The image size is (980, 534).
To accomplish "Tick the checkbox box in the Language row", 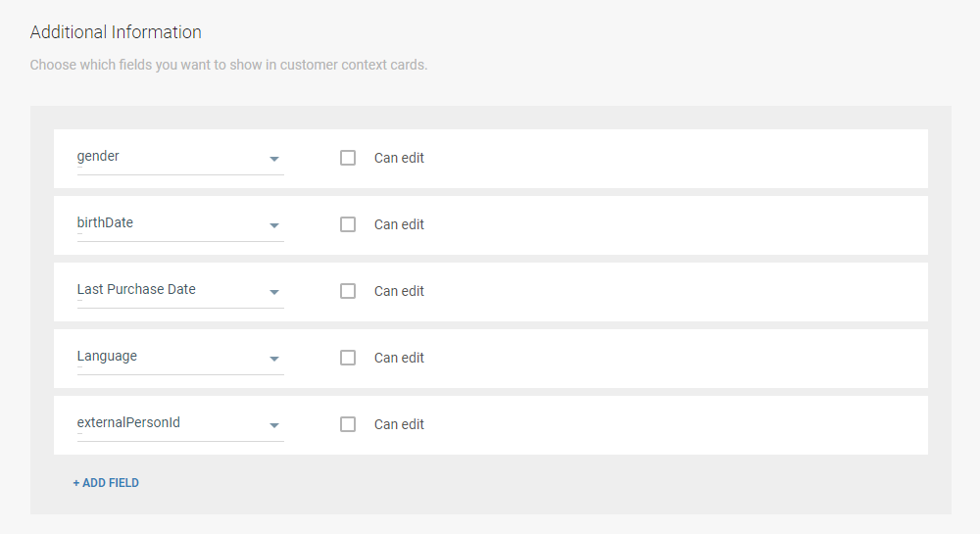I will 348,358.
